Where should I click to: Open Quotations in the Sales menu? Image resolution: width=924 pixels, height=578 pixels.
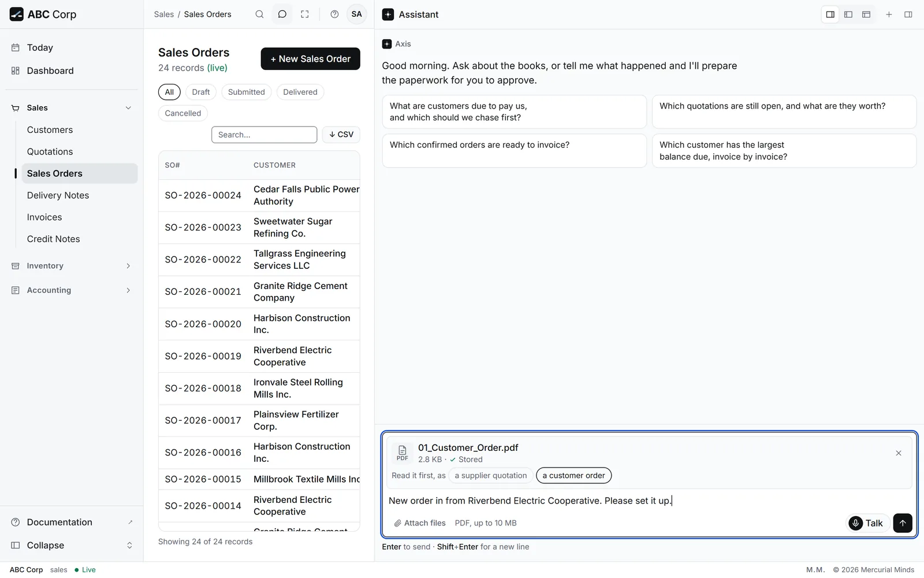(80, 152)
